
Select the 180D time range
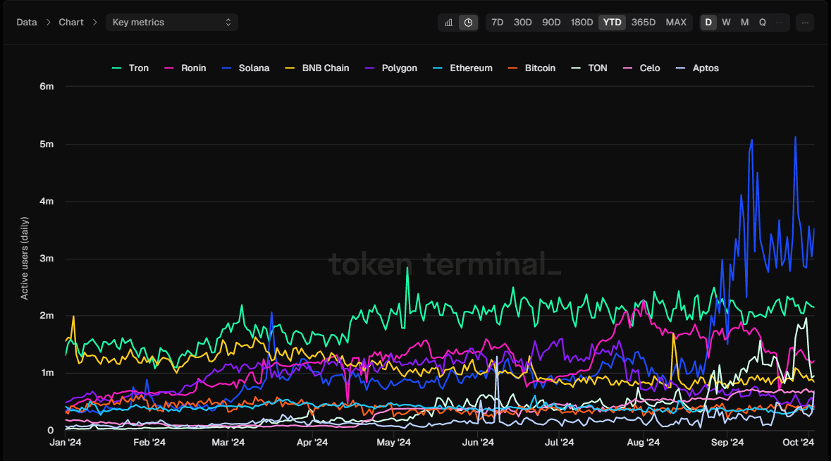pyautogui.click(x=582, y=22)
